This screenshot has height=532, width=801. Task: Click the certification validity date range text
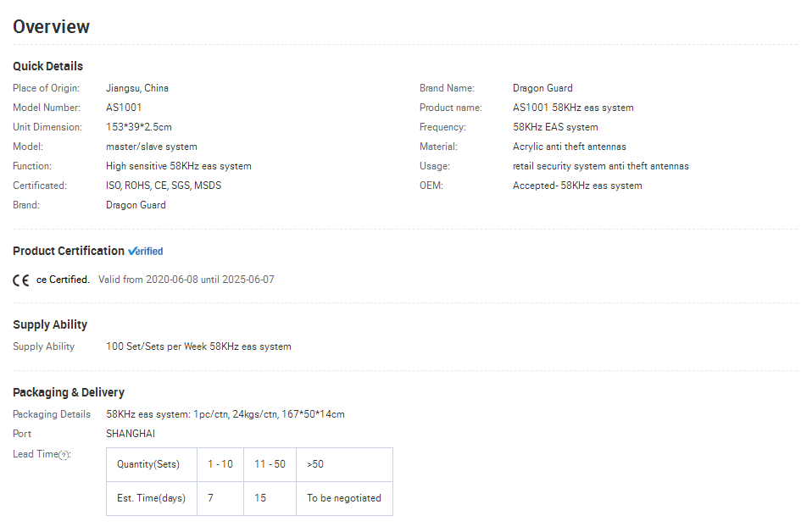[x=186, y=280]
